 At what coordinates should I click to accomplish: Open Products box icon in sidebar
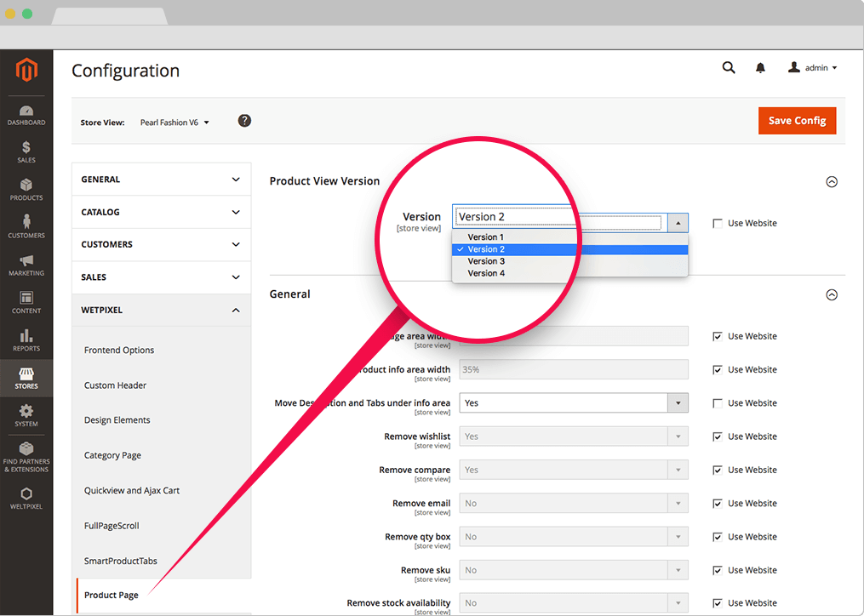[x=26, y=185]
